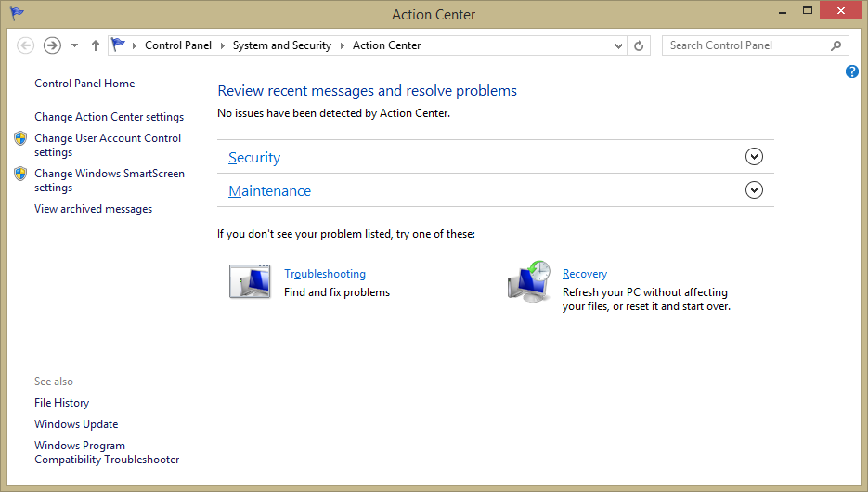The image size is (868, 492).
Task: Go forward with the Forward arrow button
Action: point(52,45)
